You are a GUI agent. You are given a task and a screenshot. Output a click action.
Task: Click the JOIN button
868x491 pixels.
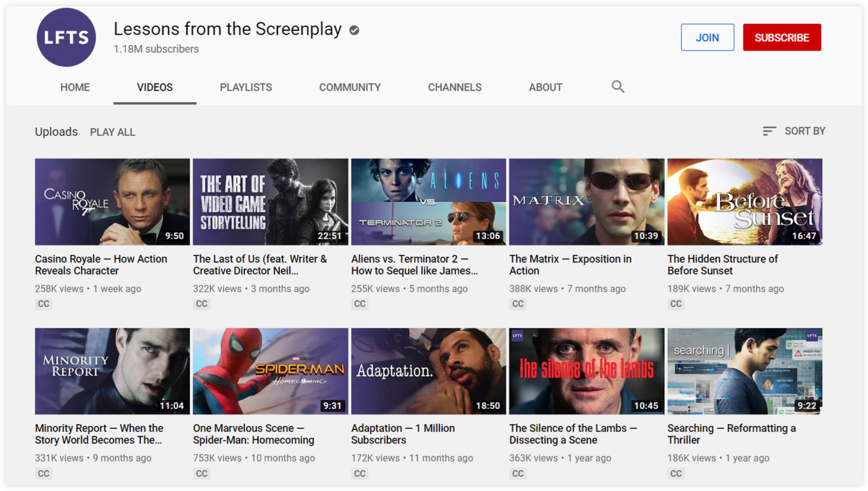click(x=708, y=37)
